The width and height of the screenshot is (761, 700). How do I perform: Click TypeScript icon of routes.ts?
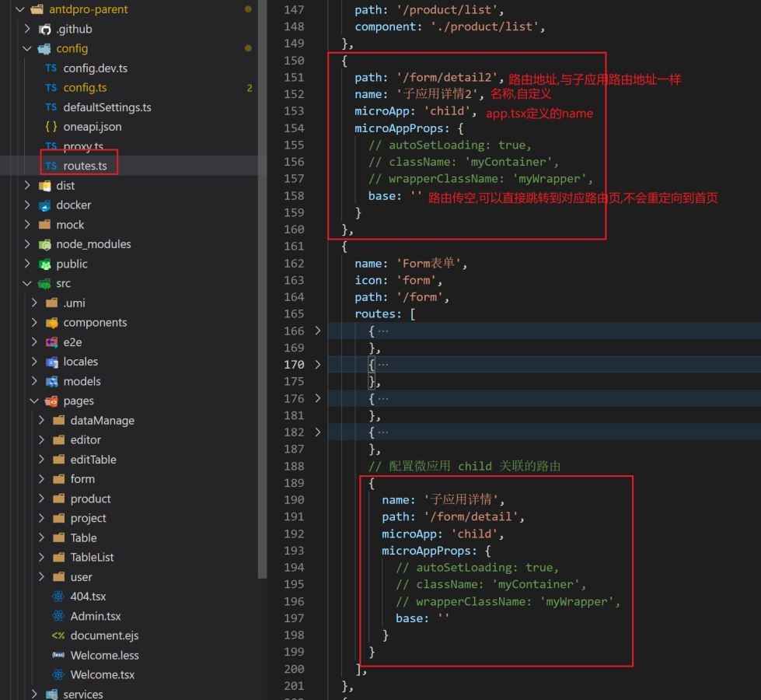51,166
